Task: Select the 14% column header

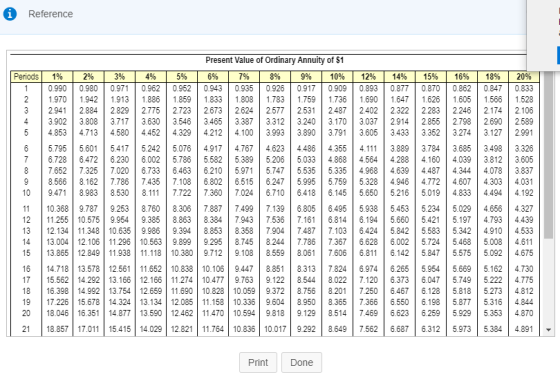Action: (x=399, y=77)
